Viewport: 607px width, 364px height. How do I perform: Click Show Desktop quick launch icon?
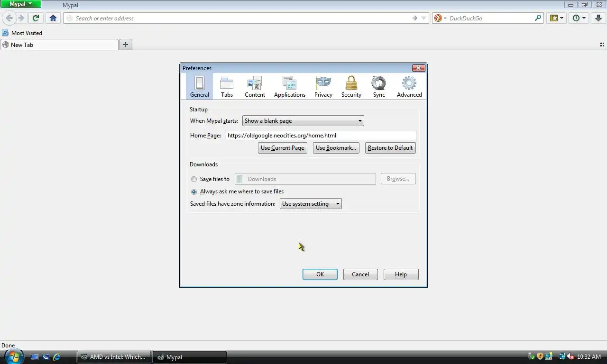(x=35, y=357)
